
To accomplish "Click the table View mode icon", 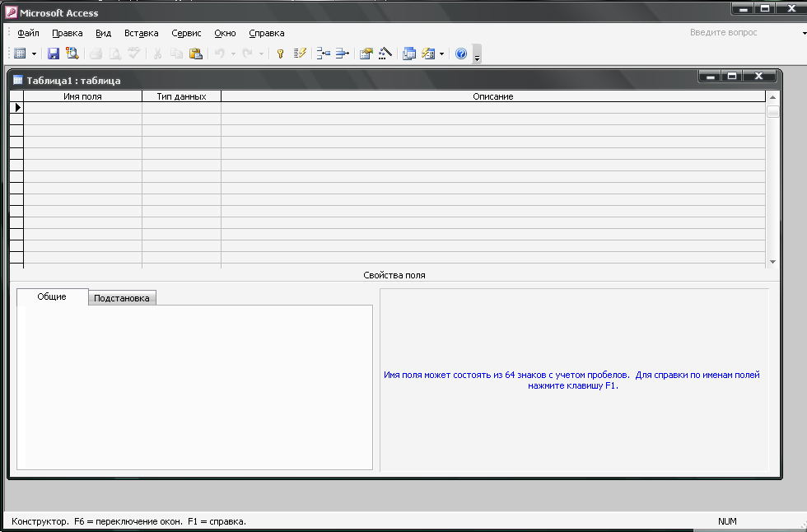I will click(20, 54).
